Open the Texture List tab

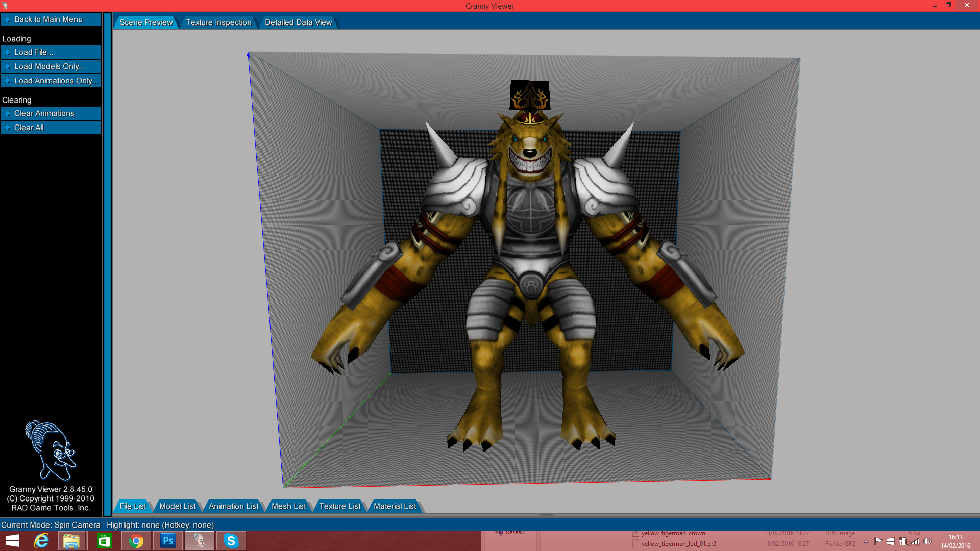coord(339,506)
